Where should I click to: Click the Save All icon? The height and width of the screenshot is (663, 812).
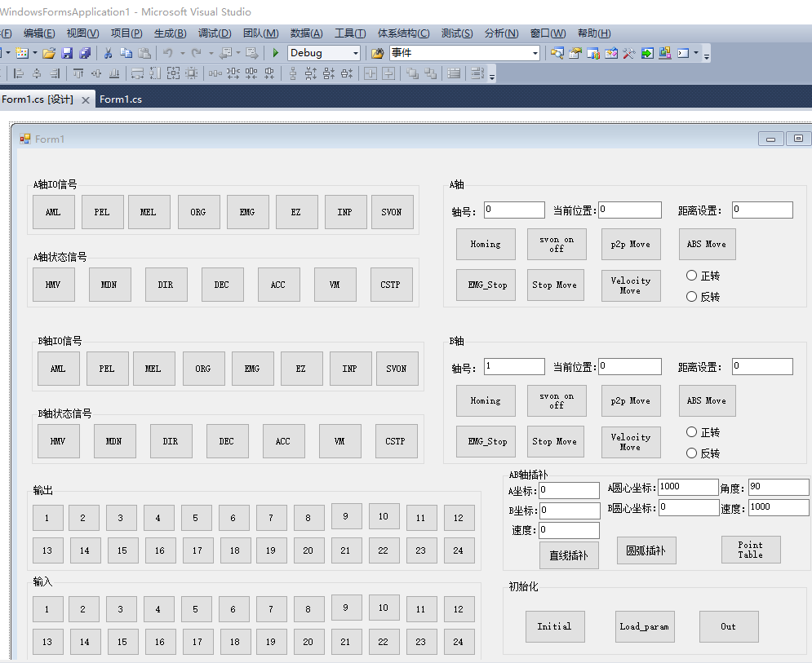[x=84, y=53]
